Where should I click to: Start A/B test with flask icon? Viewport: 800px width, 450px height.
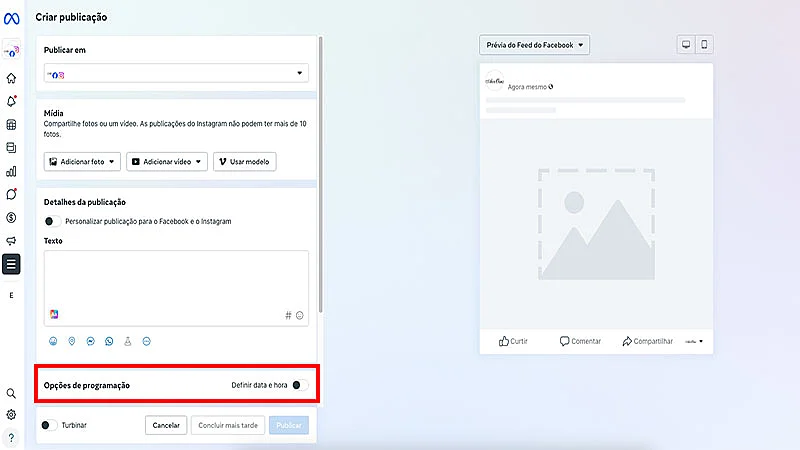tap(128, 341)
